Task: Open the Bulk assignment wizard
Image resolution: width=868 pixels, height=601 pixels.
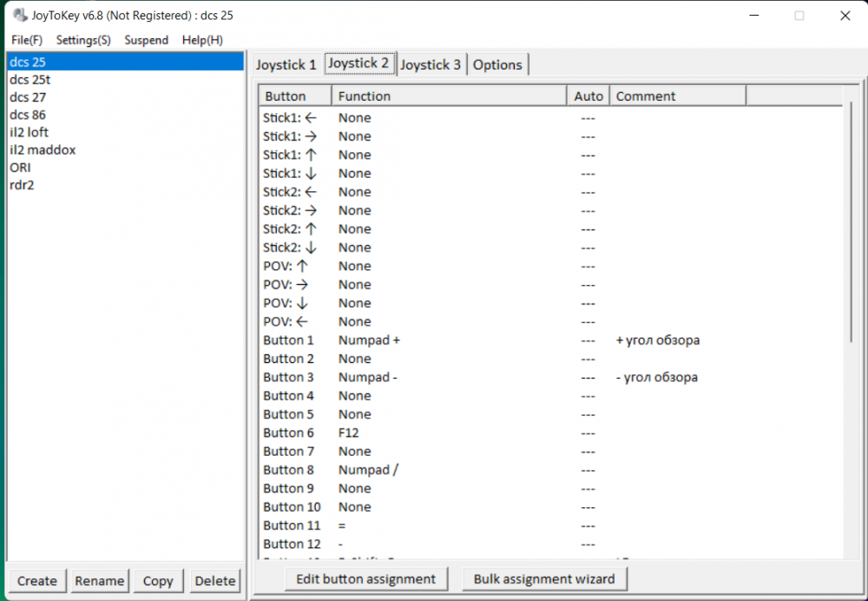Action: tap(544, 578)
